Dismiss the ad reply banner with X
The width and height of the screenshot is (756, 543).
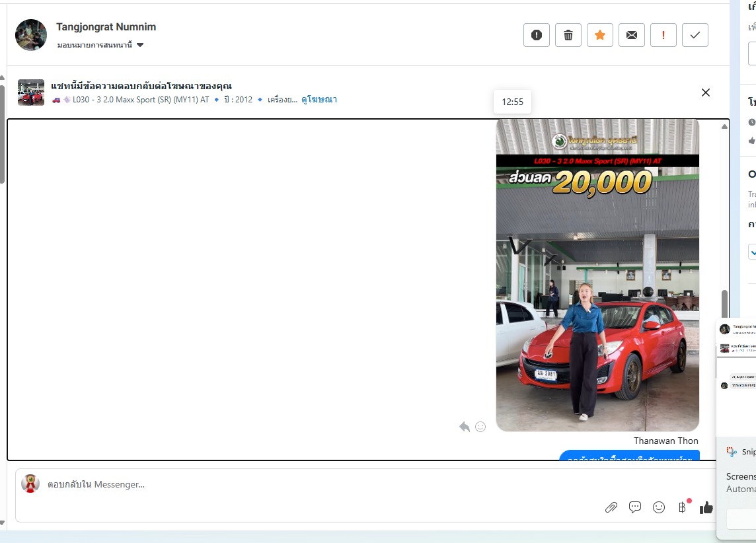pos(705,92)
